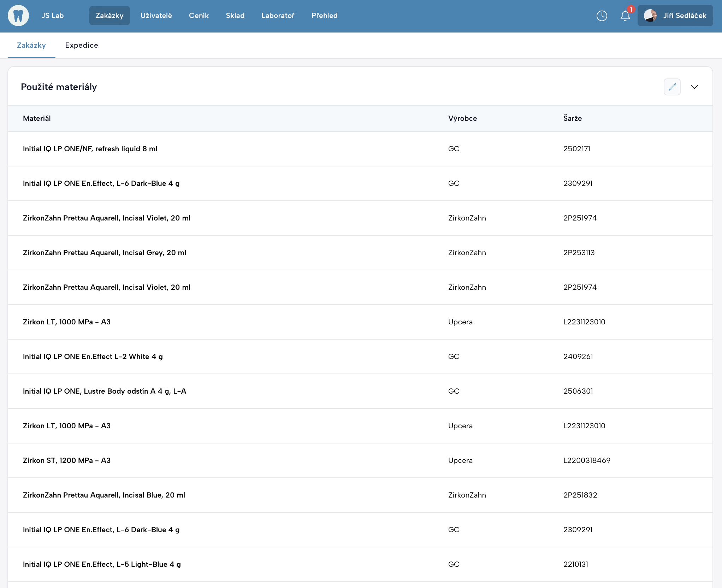Open the clock history icon
Viewport: 722px width, 588px height.
602,16
